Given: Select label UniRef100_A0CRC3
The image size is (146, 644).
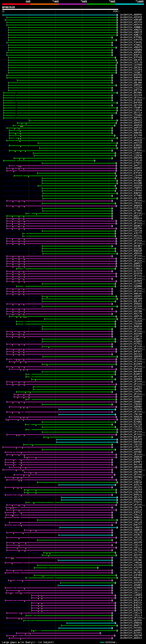Looking at the screenshot, I should (x=131, y=535).
